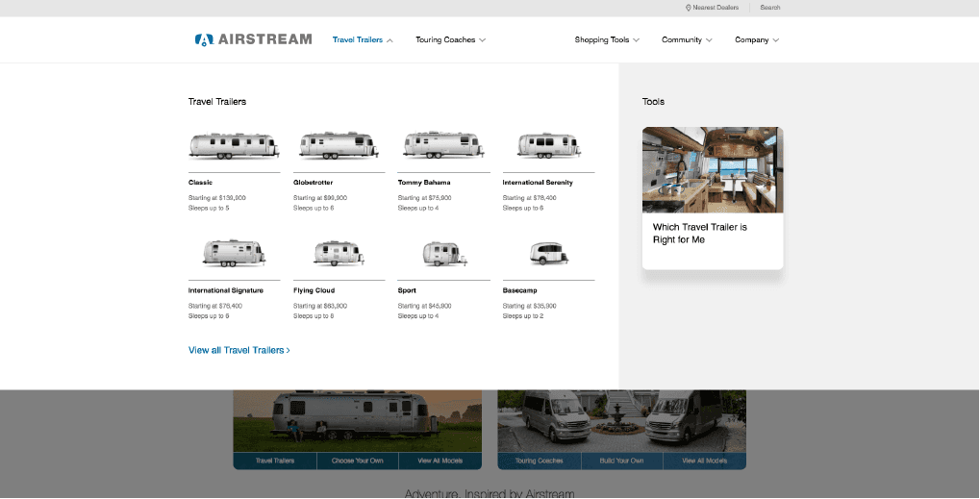
Task: Click the Globetrotter model name
Action: pos(314,183)
